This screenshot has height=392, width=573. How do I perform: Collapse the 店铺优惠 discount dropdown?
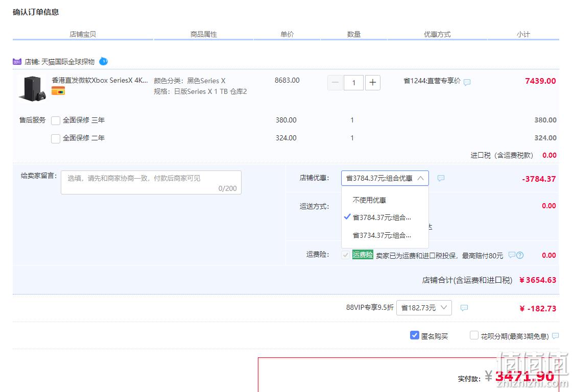tap(385, 178)
